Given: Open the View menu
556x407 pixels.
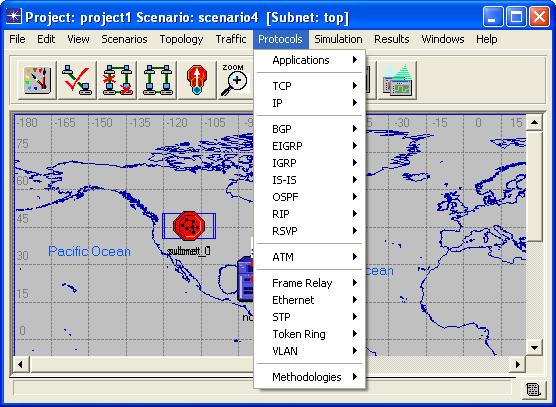Looking at the screenshot, I should tap(78, 39).
